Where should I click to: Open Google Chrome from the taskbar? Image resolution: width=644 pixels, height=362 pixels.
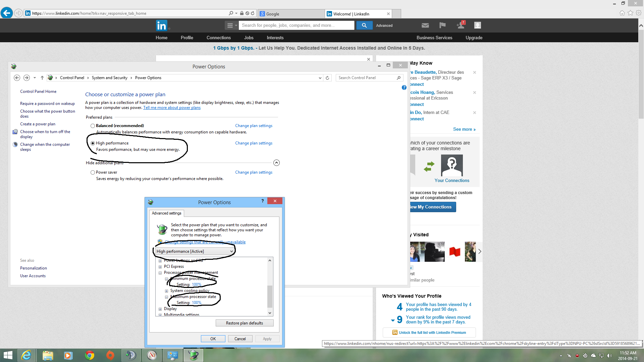90,355
